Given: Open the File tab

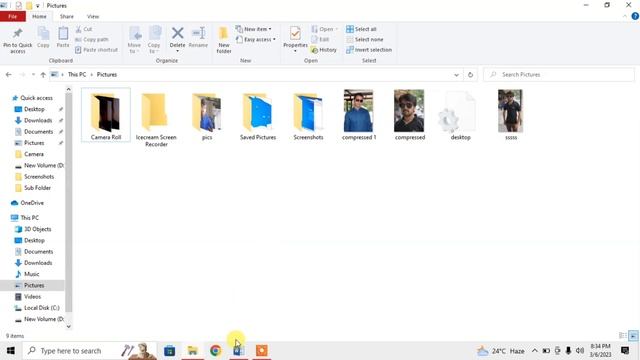Looking at the screenshot, I should coord(13,16).
